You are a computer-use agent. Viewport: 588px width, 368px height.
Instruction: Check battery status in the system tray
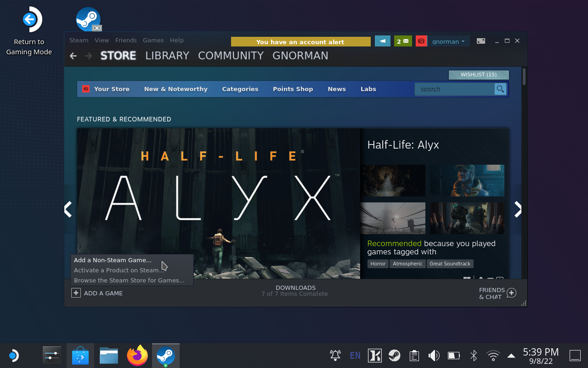tap(454, 355)
